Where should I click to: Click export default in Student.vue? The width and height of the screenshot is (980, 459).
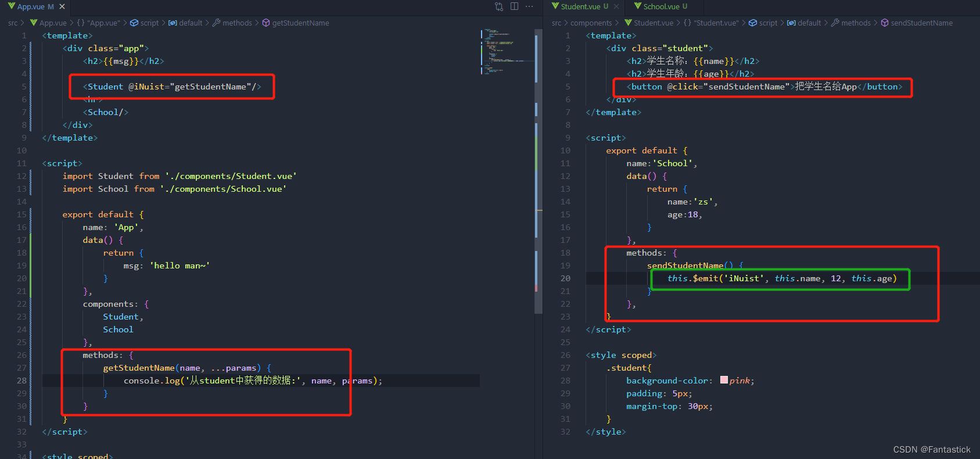click(641, 150)
